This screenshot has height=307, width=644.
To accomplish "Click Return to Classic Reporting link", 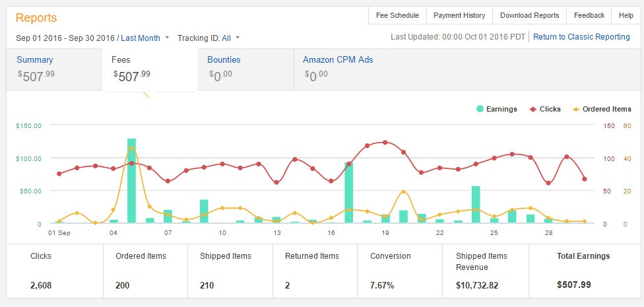I will (581, 36).
